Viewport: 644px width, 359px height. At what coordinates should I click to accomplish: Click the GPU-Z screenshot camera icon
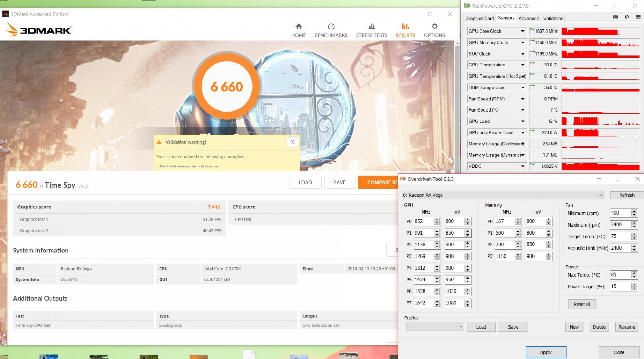pyautogui.click(x=615, y=17)
